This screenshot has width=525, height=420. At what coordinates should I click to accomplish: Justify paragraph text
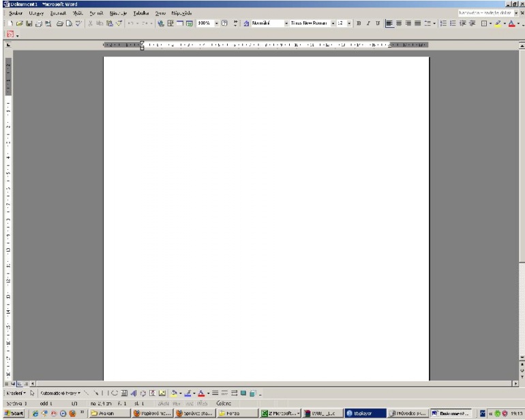pos(417,23)
